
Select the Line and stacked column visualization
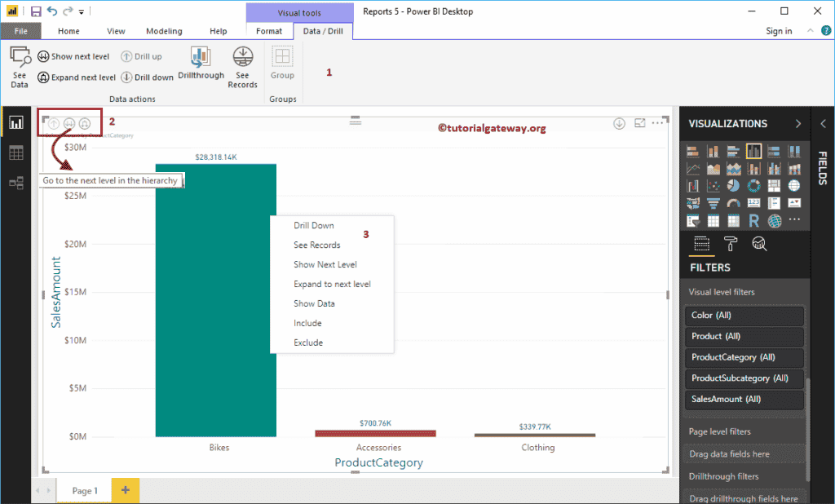pos(753,169)
